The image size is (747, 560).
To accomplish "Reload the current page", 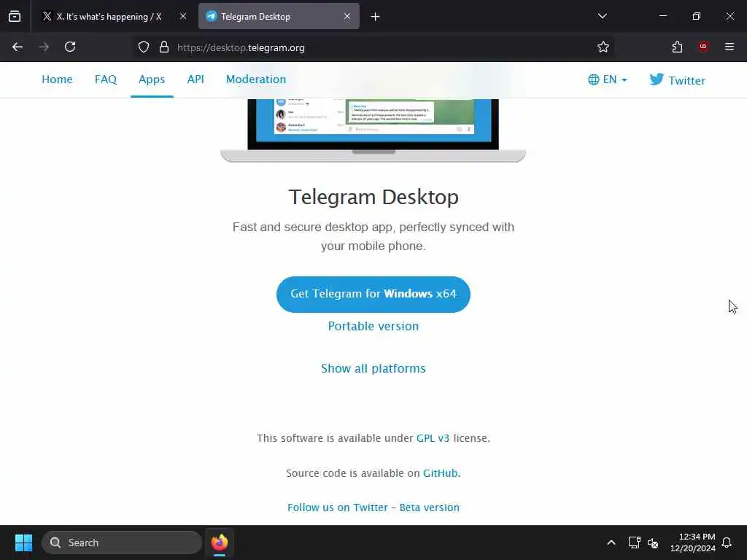I will [x=70, y=47].
